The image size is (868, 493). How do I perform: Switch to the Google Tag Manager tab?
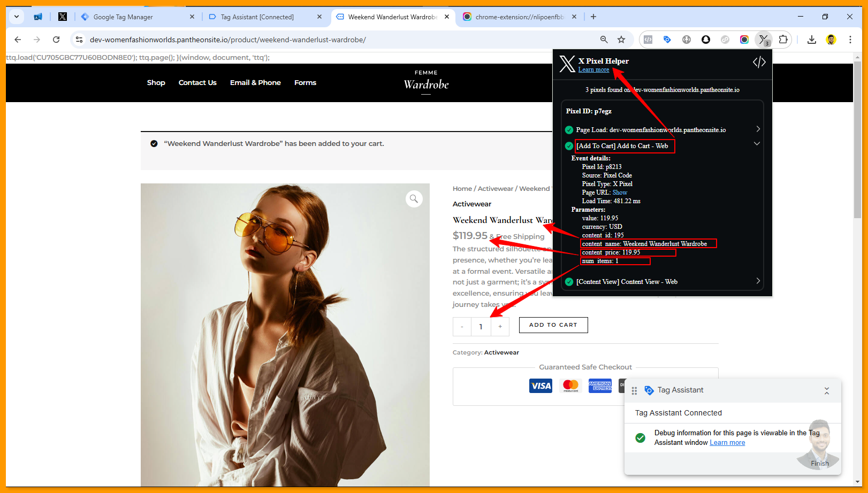(x=123, y=17)
